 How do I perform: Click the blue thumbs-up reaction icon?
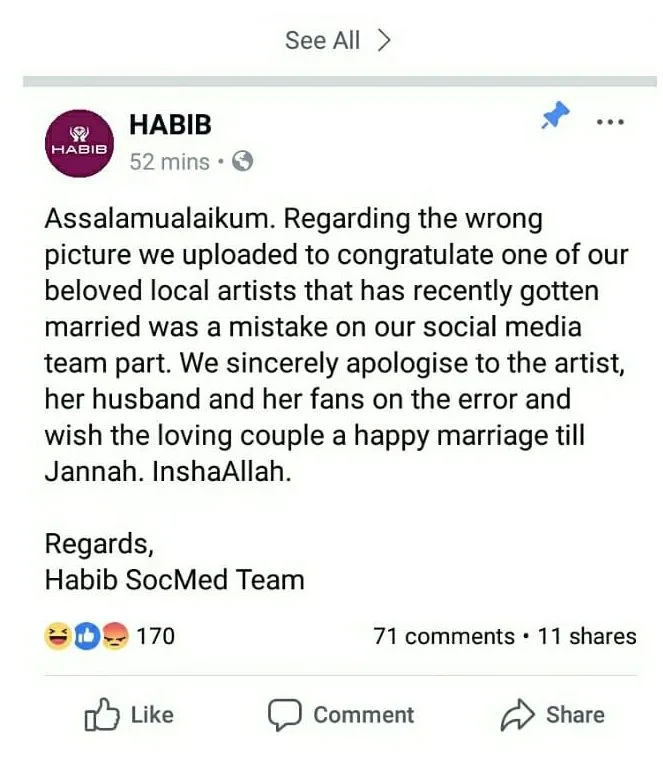[87, 636]
